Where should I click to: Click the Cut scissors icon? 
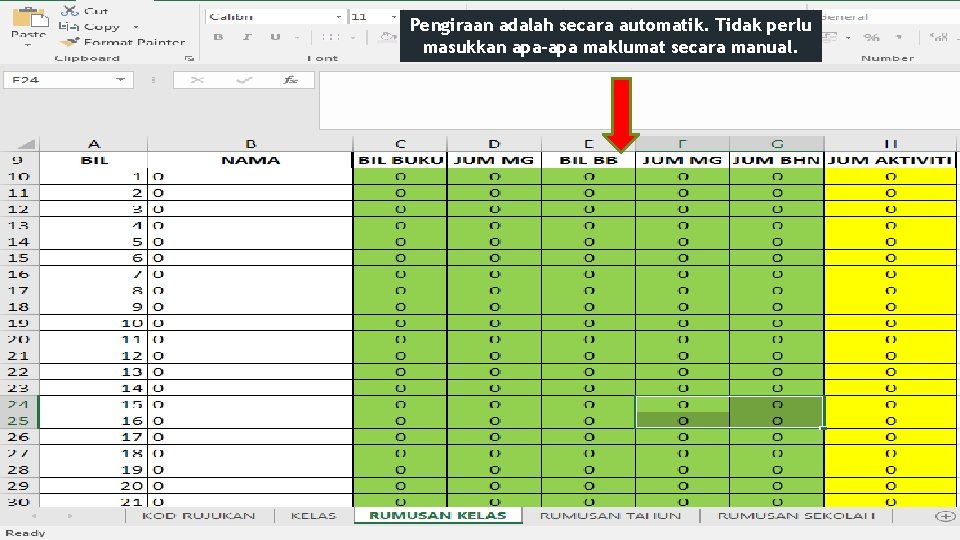(x=69, y=10)
